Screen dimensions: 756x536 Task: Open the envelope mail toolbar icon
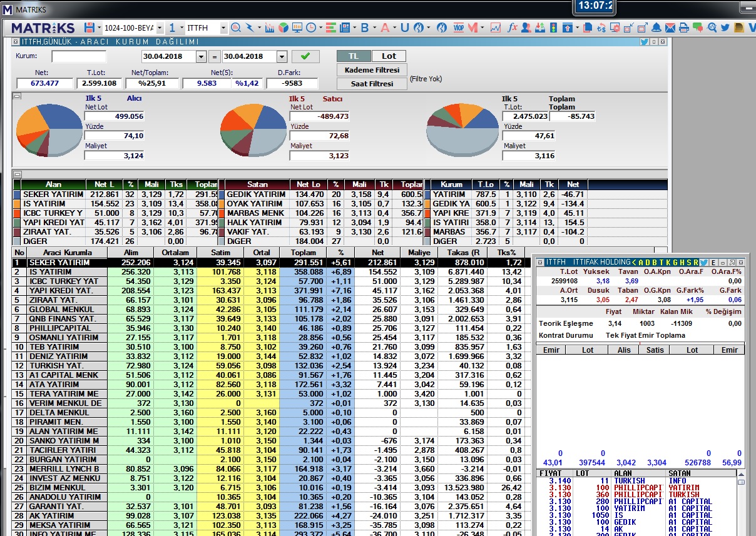pos(670,28)
